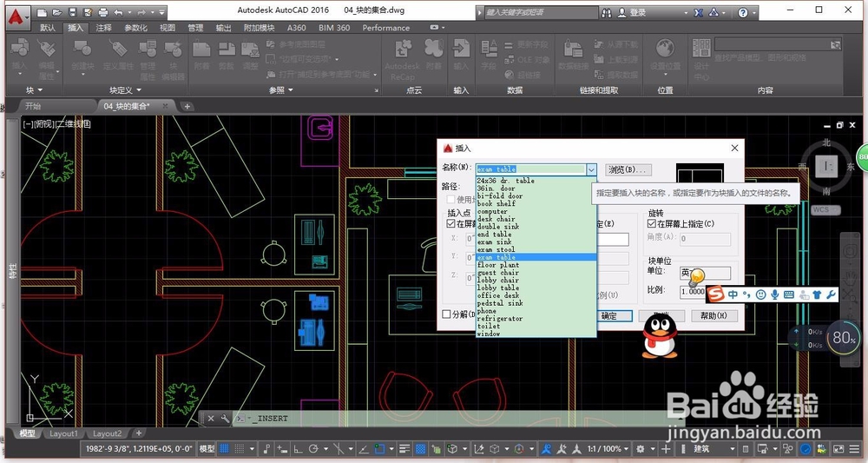Click the Save As icon in quick access toolbar
The image size is (868, 463).
[88, 12]
